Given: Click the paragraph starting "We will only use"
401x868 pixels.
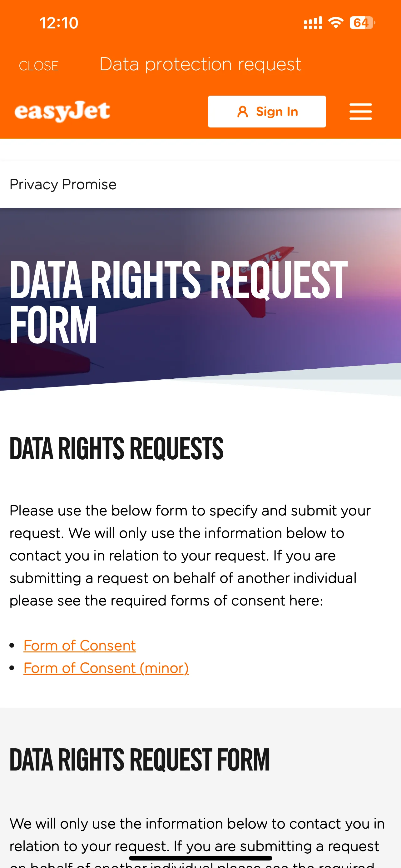Looking at the screenshot, I should 197,834.
